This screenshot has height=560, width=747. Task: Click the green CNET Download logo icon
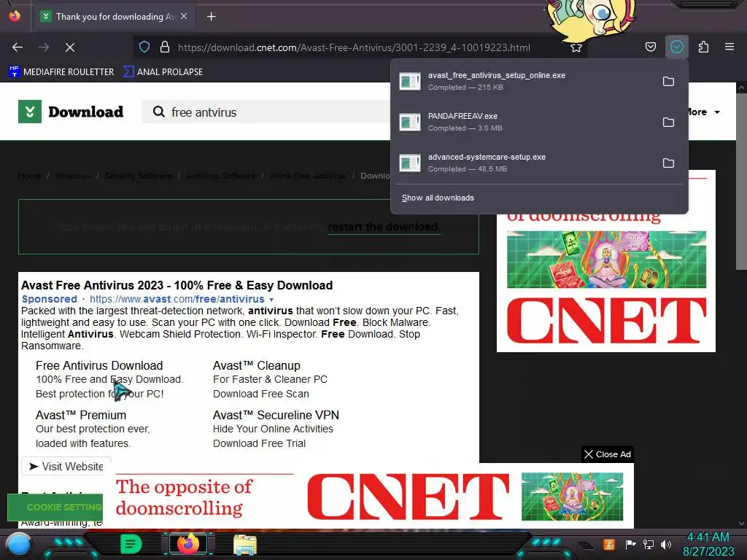click(29, 112)
